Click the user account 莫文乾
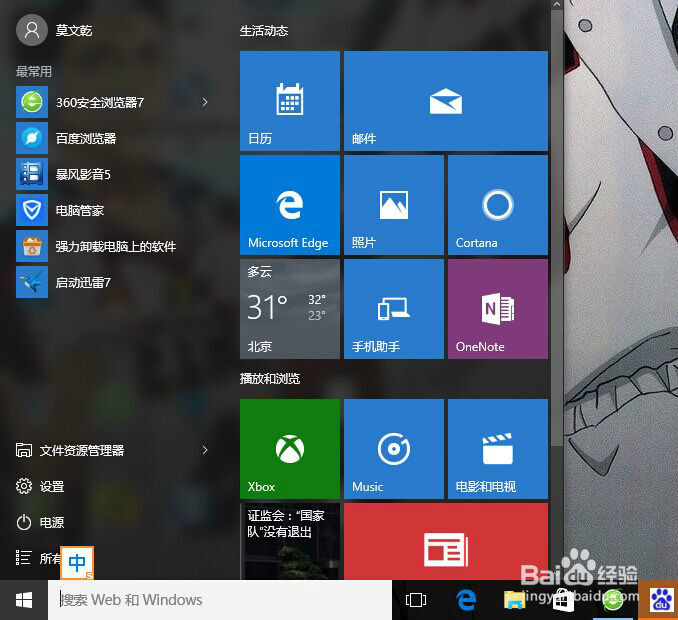678x620 pixels. 54,30
